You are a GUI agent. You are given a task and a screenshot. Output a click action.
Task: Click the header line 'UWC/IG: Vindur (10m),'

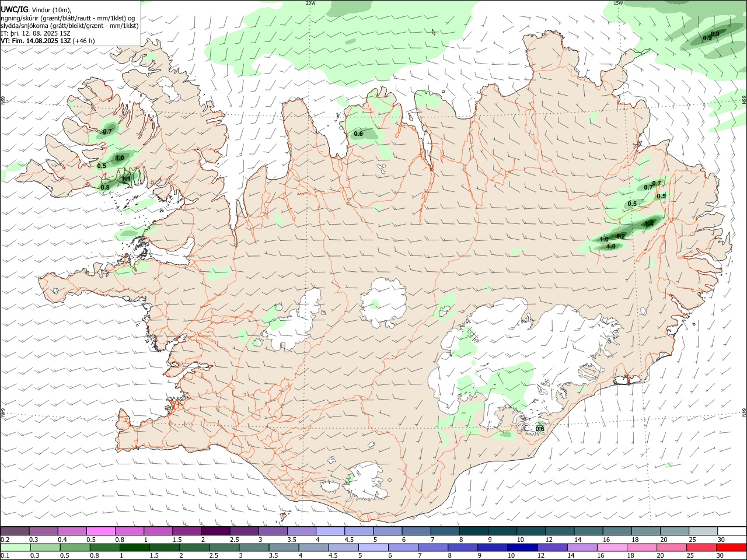coord(36,9)
